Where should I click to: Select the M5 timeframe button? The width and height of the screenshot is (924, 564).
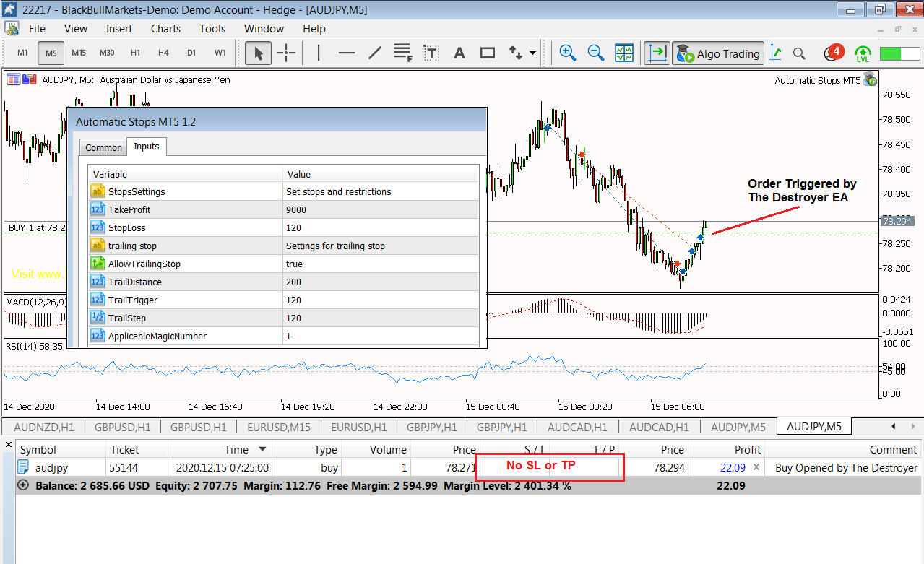51,53
